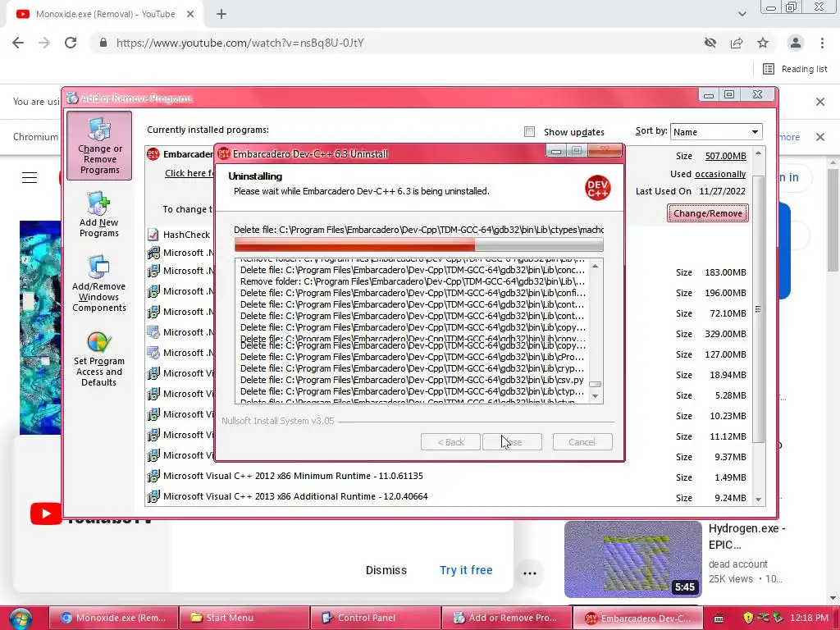The height and width of the screenshot is (630, 840).
Task: Open Hydrogen.exe video thumbnail
Action: 632,559
